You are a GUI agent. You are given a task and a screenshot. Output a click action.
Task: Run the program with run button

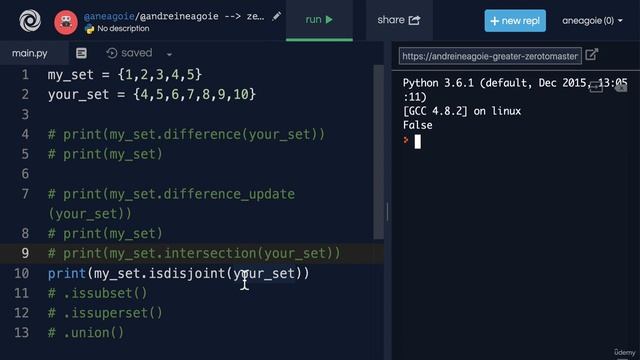tap(319, 20)
